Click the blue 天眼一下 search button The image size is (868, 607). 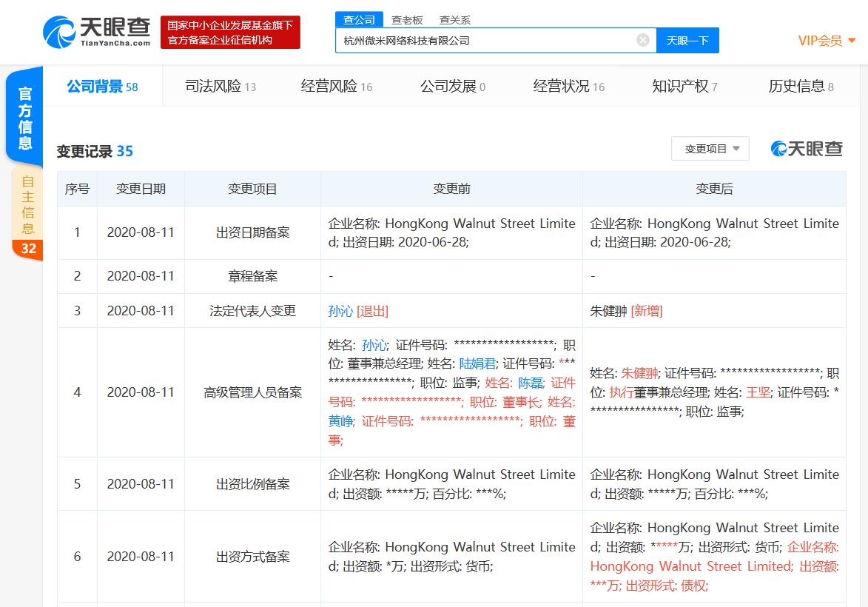(x=687, y=40)
